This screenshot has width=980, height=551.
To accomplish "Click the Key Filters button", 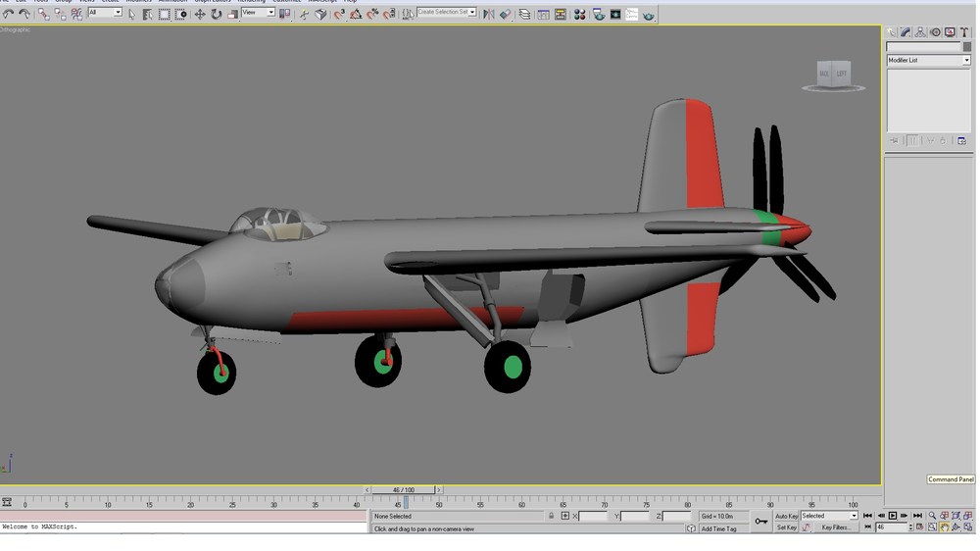I will (x=834, y=527).
